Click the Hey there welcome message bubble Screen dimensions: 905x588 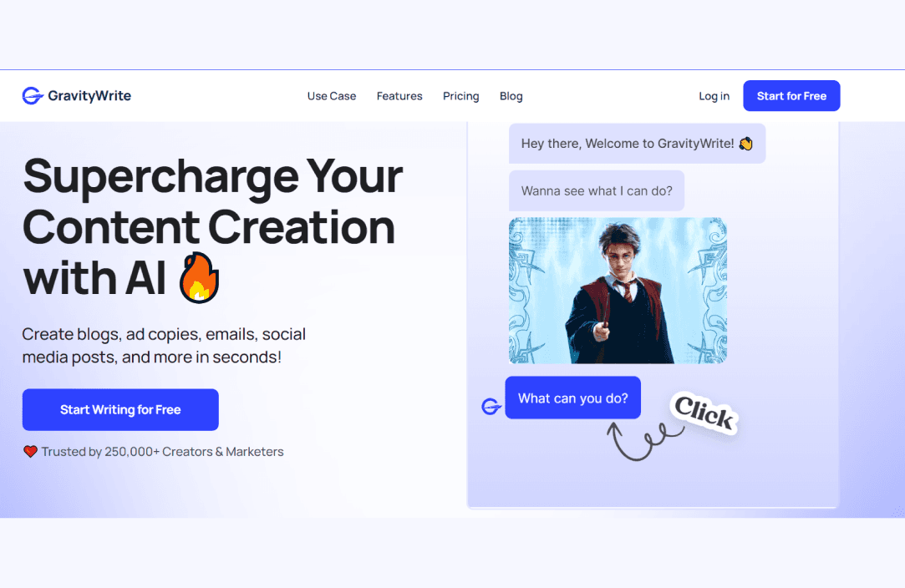(638, 143)
